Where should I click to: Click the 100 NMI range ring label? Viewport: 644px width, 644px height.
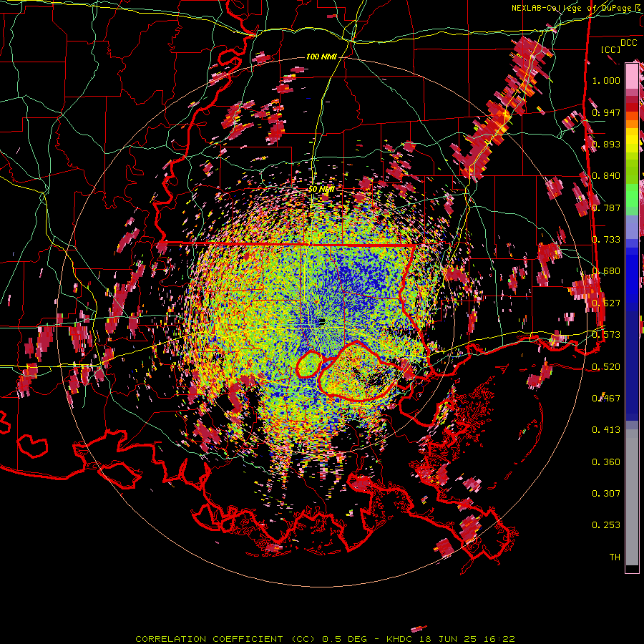coord(321,57)
